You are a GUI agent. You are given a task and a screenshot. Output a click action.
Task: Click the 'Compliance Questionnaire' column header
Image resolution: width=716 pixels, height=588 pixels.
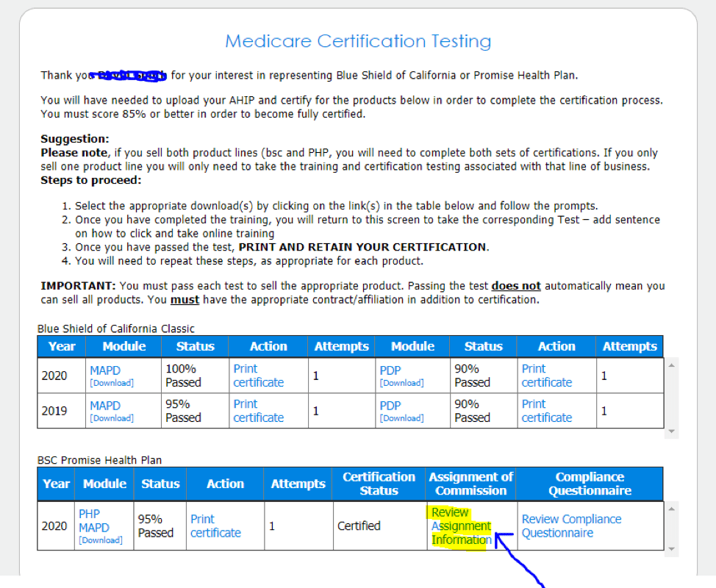coord(590,484)
